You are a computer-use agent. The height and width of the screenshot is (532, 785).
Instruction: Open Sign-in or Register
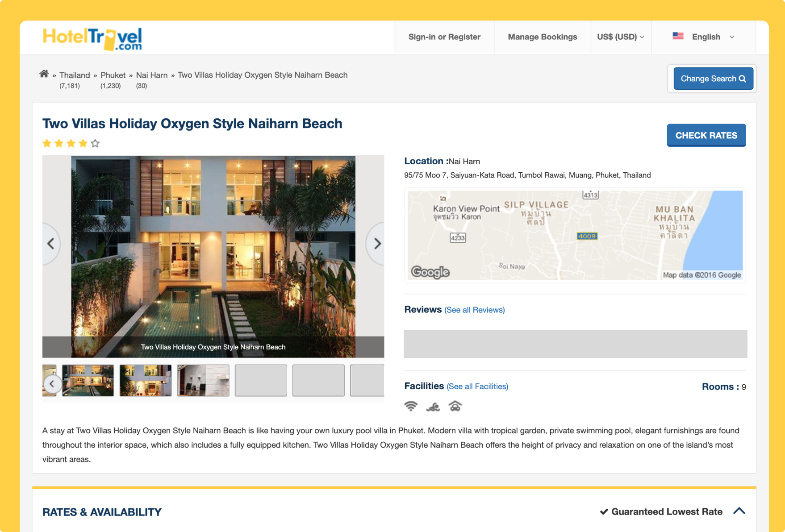click(444, 37)
